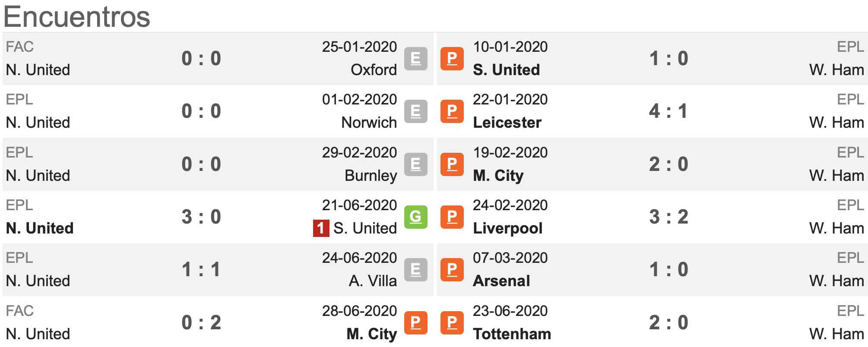Screen dimensions: 868x347
Task: Select the Burnley team name
Action: pyautogui.click(x=371, y=176)
